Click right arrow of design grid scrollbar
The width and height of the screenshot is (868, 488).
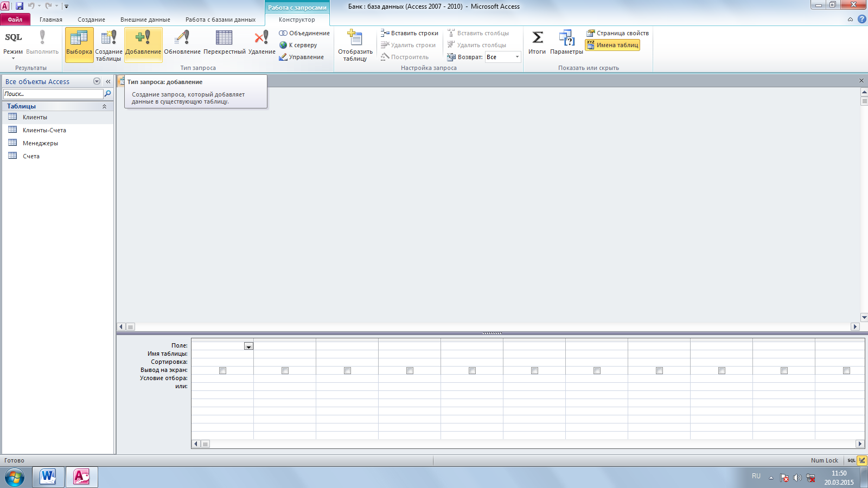point(860,444)
